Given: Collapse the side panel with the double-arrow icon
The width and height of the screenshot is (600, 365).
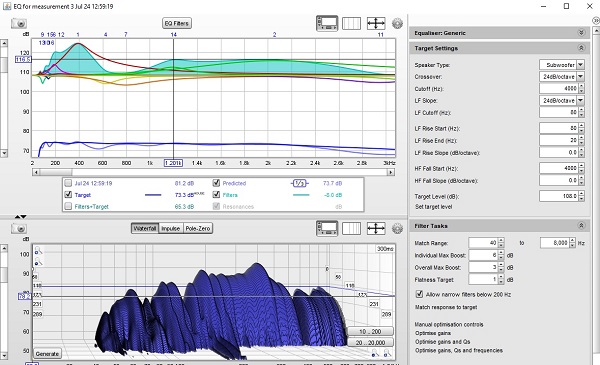Looking at the screenshot, I should tap(596, 20).
